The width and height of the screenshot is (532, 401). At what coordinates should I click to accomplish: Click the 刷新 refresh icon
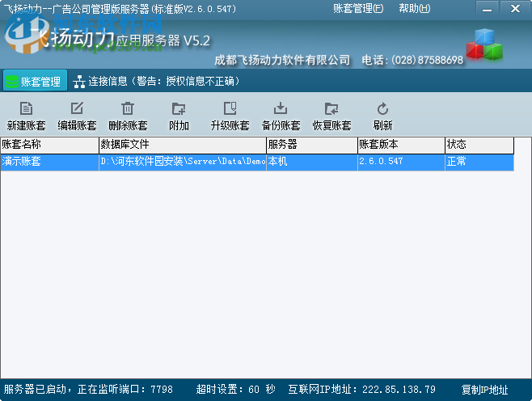point(382,109)
